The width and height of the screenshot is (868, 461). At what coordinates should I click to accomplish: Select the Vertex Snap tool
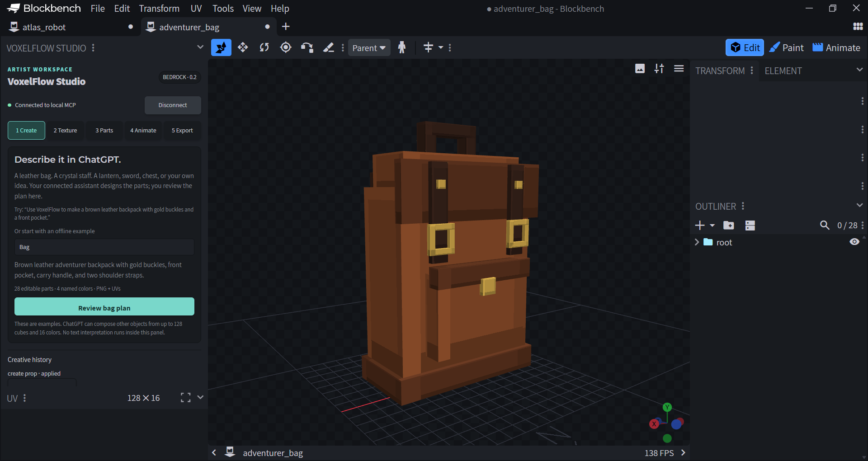coord(307,47)
